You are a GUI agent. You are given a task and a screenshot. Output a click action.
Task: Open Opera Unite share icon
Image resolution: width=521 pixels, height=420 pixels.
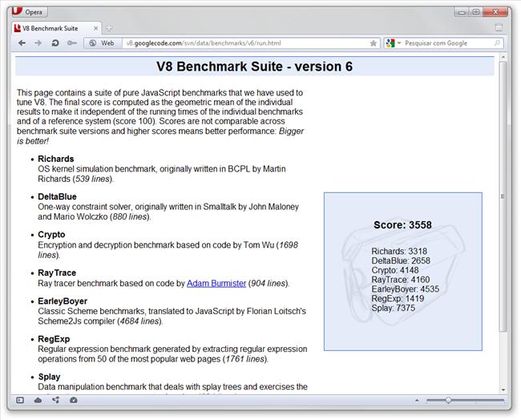tap(56, 401)
